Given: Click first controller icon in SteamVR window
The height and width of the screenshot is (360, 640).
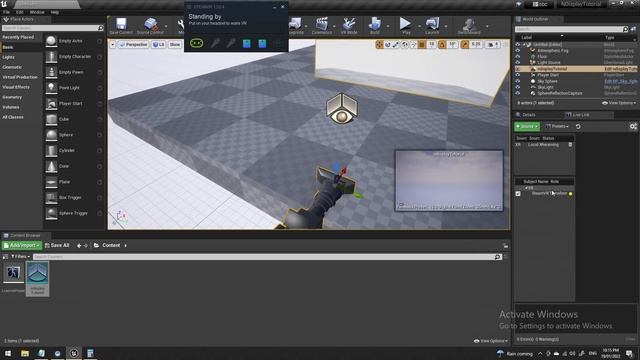Looking at the screenshot, I should click(215, 43).
